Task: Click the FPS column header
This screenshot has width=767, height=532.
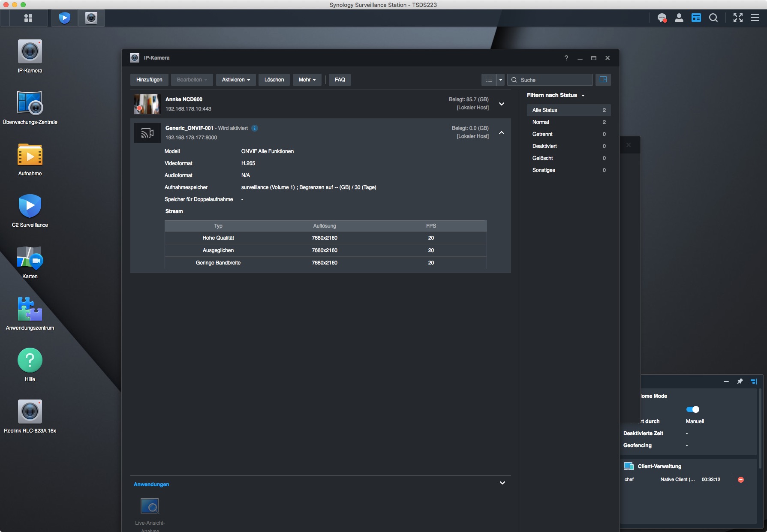Action: coord(431,226)
